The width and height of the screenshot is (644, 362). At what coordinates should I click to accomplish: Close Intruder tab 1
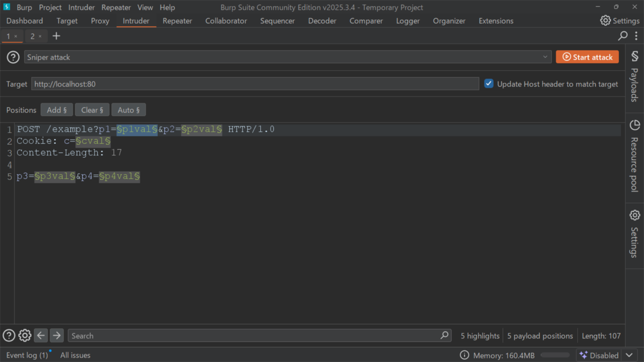[16, 36]
